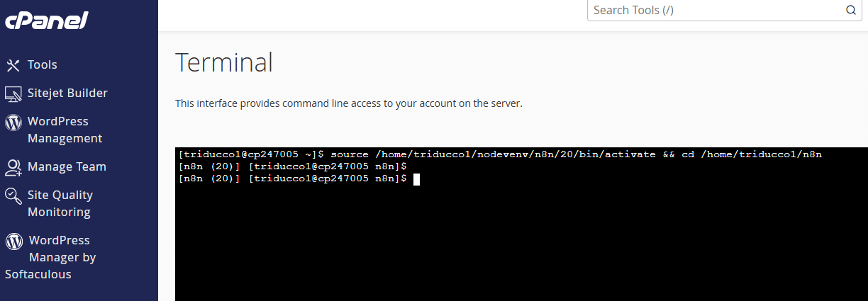This screenshot has width=868, height=301.
Task: Click the WordPress Management logo icon
Action: (13, 122)
